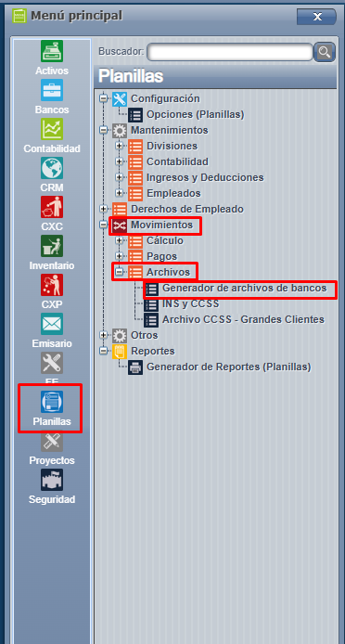Open the Inventario module icon
Viewport: 345px width, 644px height.
[52, 246]
